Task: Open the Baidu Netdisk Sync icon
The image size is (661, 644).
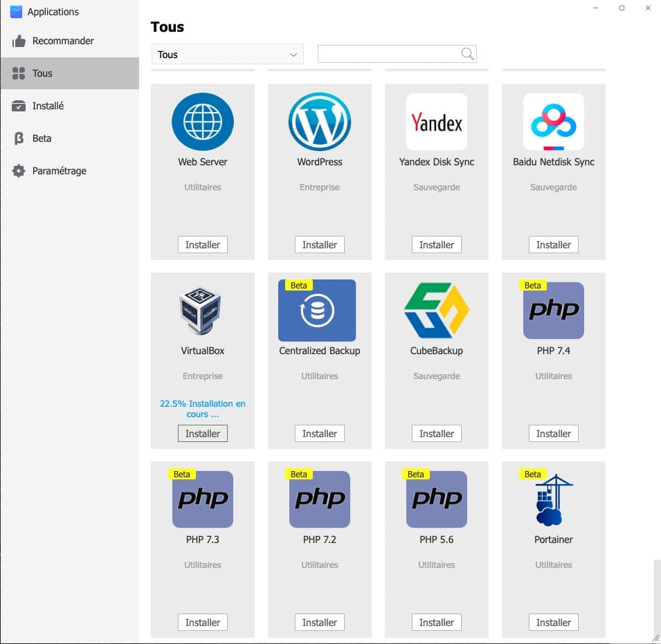Action: 554,122
